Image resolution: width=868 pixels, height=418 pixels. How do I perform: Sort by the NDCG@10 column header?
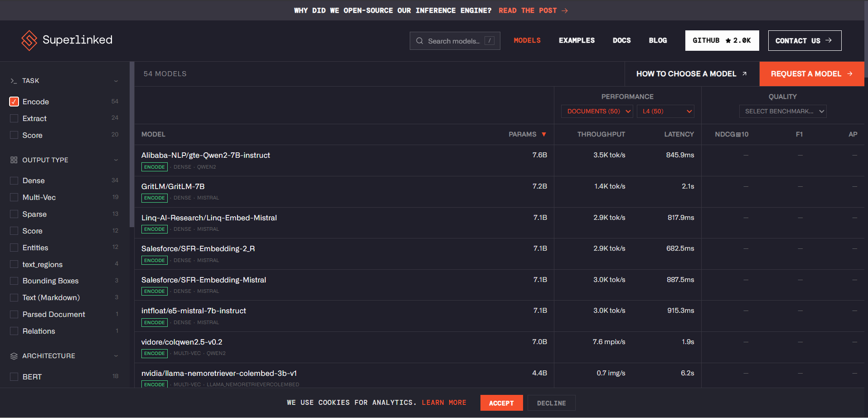(732, 134)
